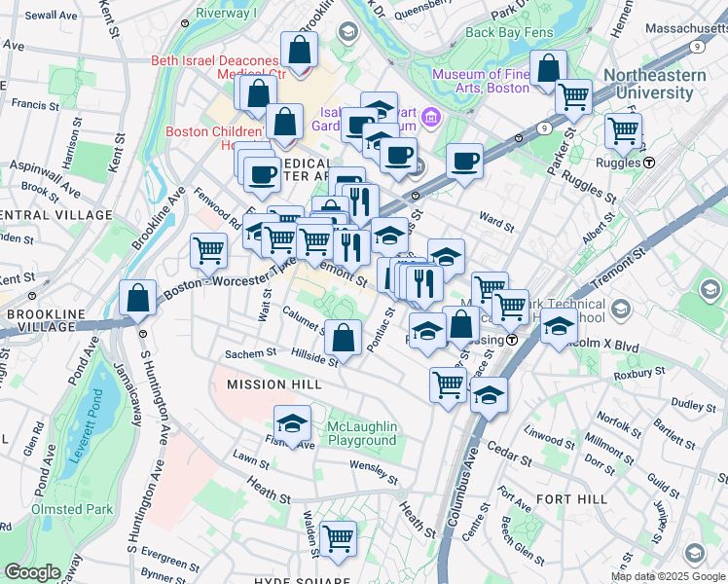Click the graduation cap marker near Columbus Ave
Viewport: 728px width, 584px height.
(x=489, y=396)
